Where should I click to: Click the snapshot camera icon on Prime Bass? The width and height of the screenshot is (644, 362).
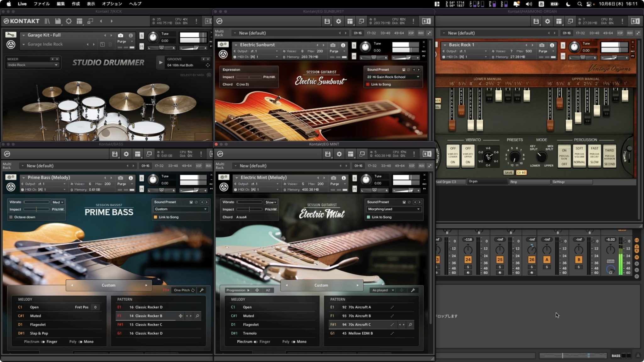[x=120, y=178]
